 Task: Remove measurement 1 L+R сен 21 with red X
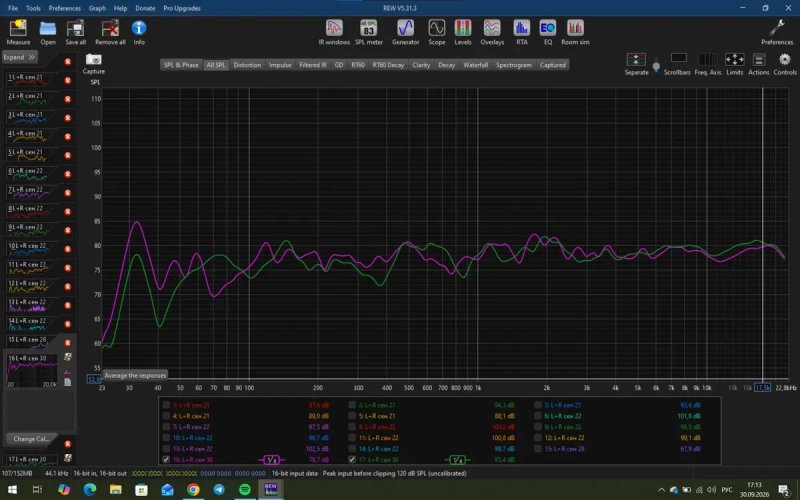[67, 81]
